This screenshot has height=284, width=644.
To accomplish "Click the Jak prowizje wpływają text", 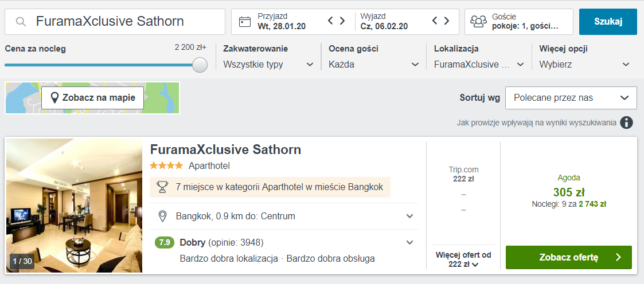I will tap(536, 123).
